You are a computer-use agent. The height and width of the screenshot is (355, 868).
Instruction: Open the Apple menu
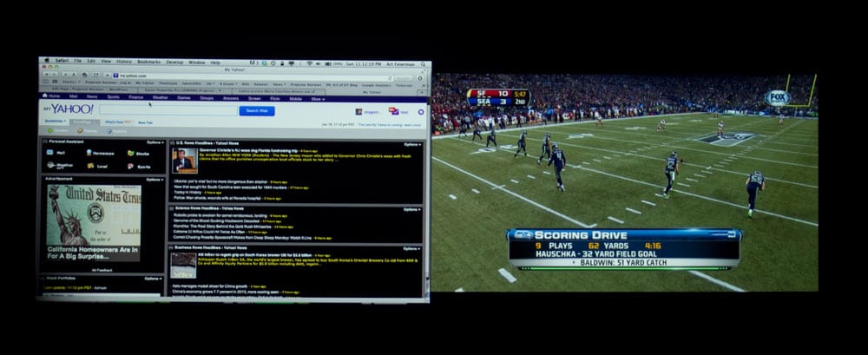pos(48,62)
